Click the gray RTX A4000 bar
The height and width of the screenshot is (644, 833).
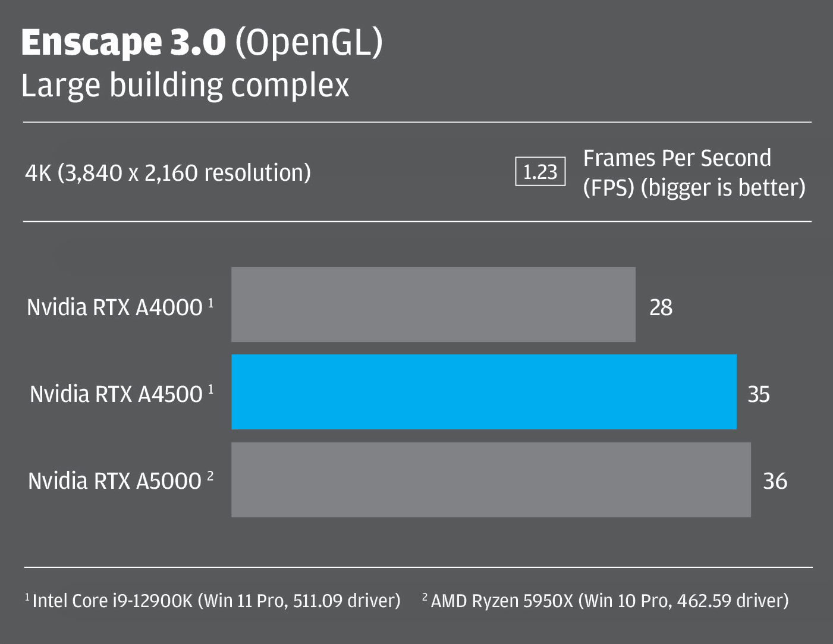(433, 304)
